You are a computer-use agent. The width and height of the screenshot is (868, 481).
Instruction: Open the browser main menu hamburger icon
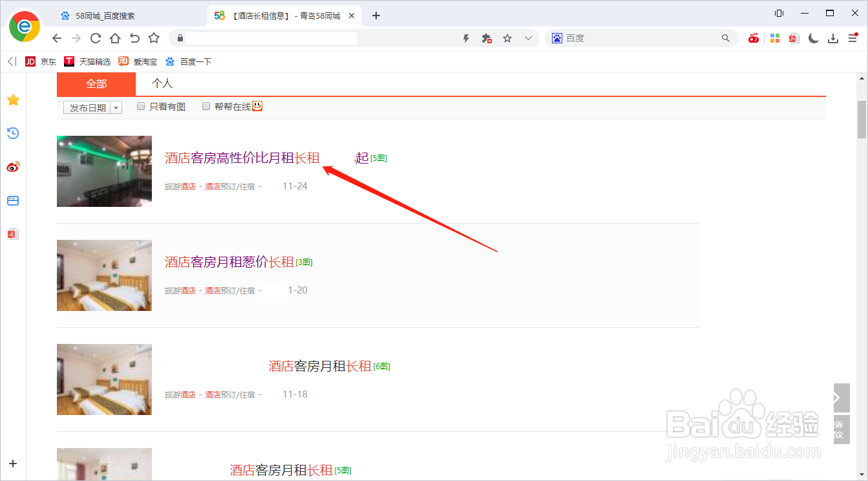(853, 38)
